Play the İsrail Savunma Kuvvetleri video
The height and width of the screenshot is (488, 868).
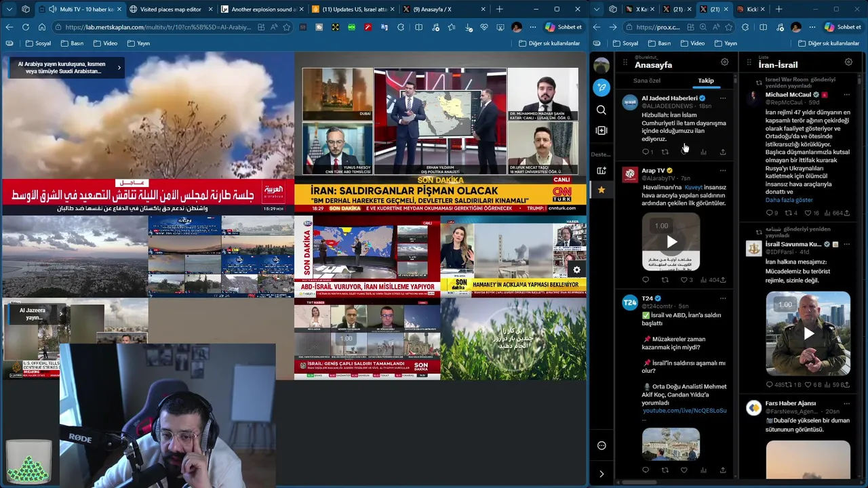[808, 333]
